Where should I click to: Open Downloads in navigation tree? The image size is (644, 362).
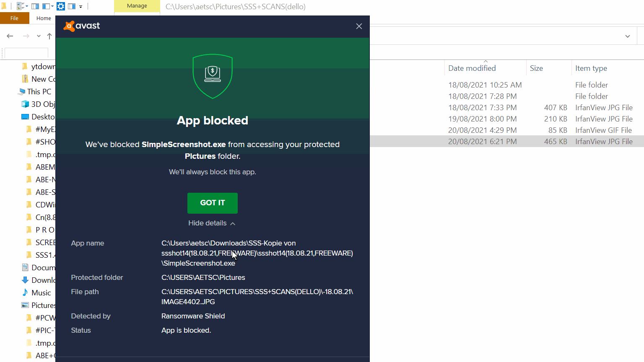pyautogui.click(x=38, y=280)
